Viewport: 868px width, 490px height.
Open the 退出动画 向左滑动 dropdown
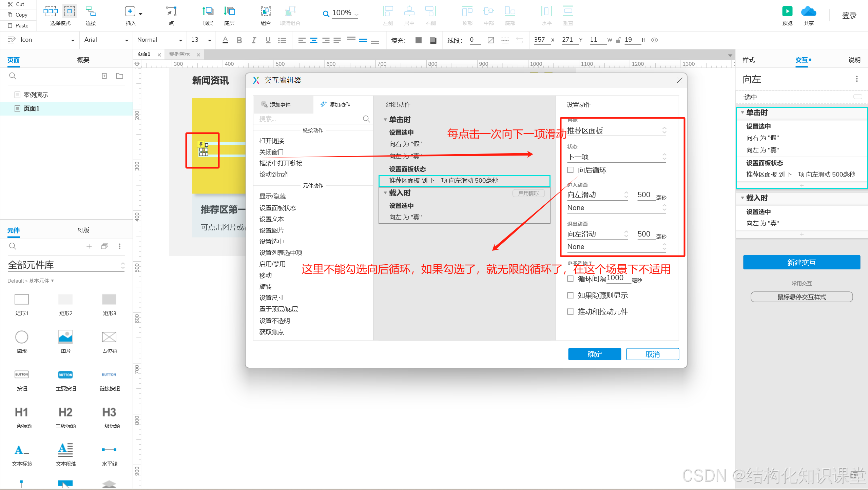(x=598, y=234)
